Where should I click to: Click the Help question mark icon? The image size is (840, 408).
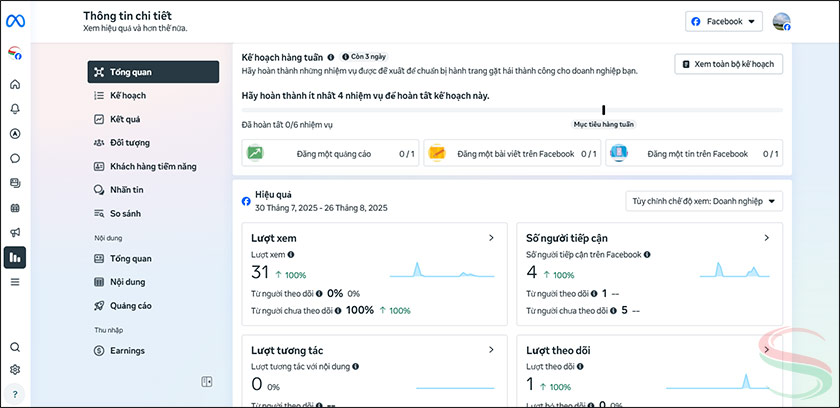coord(15,393)
